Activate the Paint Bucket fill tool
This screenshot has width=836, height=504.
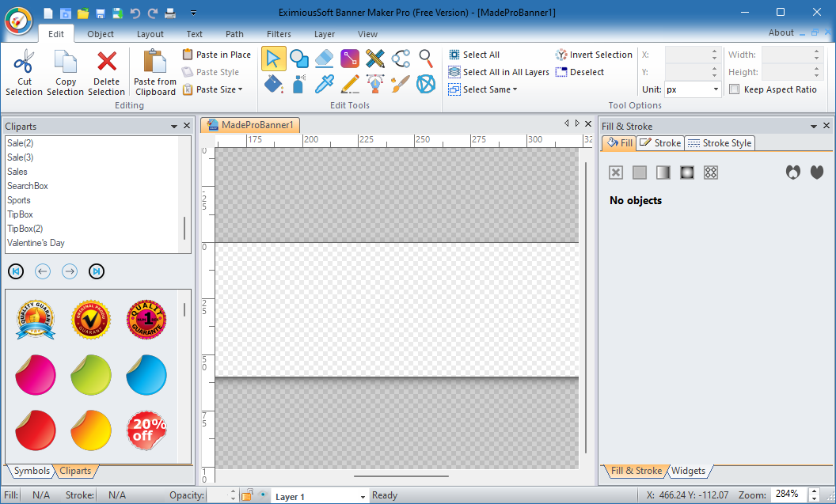pos(274,83)
